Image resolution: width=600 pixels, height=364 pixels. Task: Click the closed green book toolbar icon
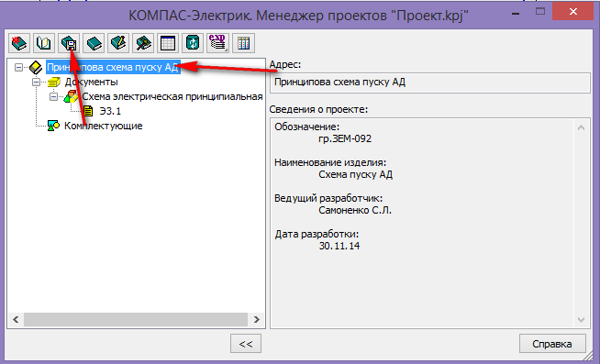coord(94,43)
